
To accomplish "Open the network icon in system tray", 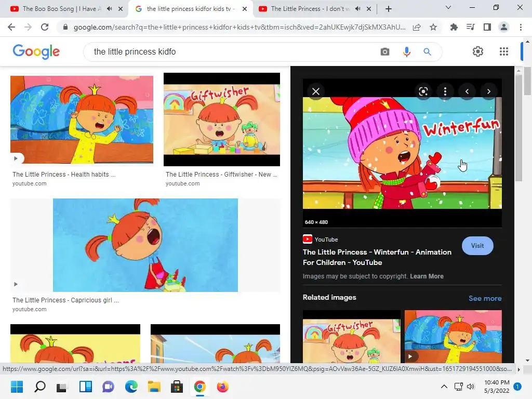I will [458, 387].
